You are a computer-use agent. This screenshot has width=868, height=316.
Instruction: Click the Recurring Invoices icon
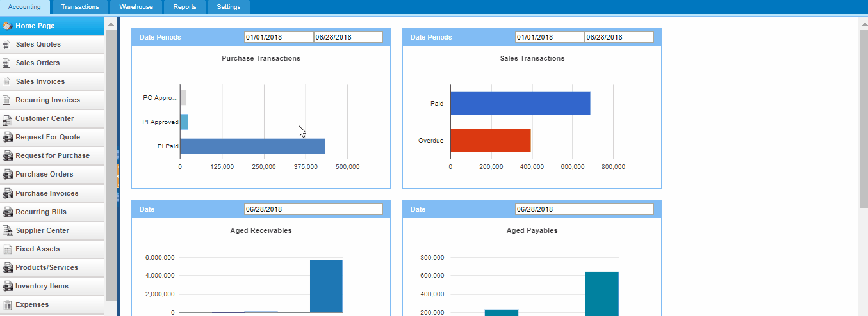tap(8, 100)
